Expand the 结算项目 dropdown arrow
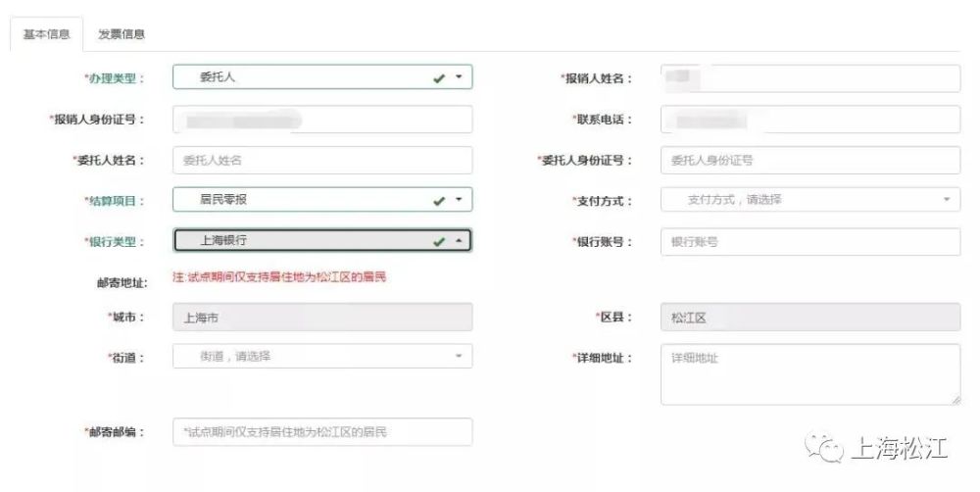Viewport: 980px width, 492px height. pos(459,200)
